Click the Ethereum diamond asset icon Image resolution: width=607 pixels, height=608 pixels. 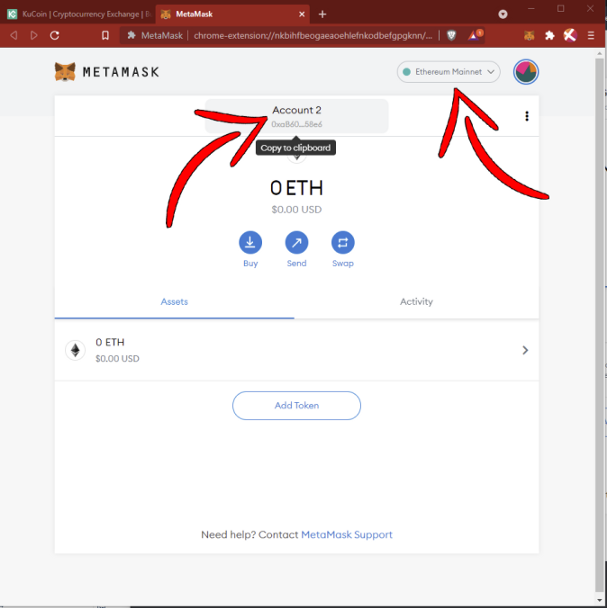pos(75,350)
